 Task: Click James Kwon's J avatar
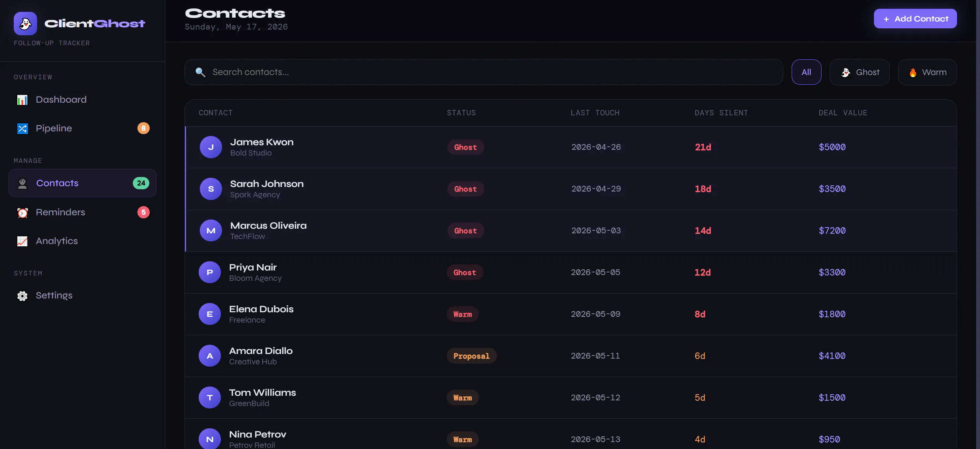tap(211, 147)
